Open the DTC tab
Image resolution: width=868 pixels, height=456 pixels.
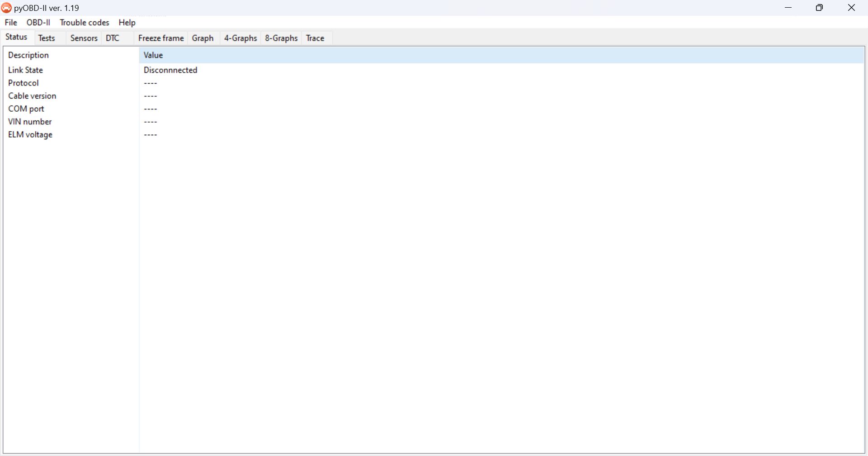pos(113,38)
